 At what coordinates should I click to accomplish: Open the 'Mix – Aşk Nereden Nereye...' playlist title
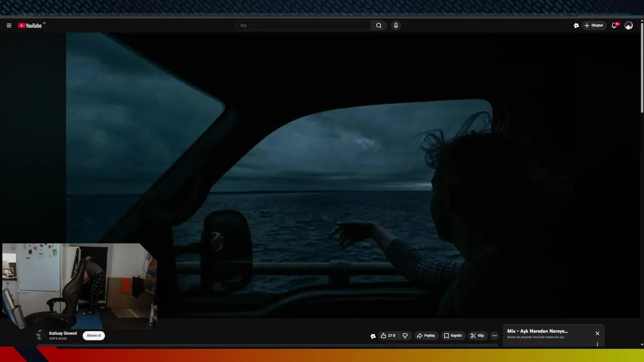(537, 331)
